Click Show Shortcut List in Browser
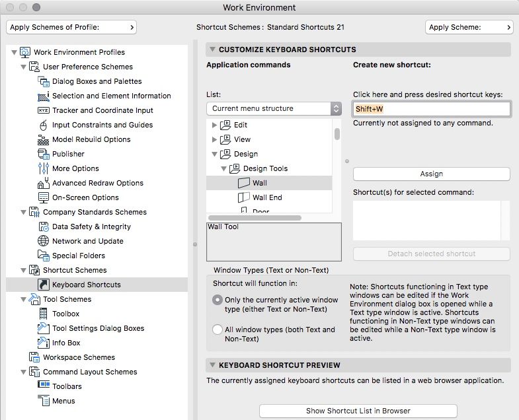The height and width of the screenshot is (420, 519). point(358,411)
